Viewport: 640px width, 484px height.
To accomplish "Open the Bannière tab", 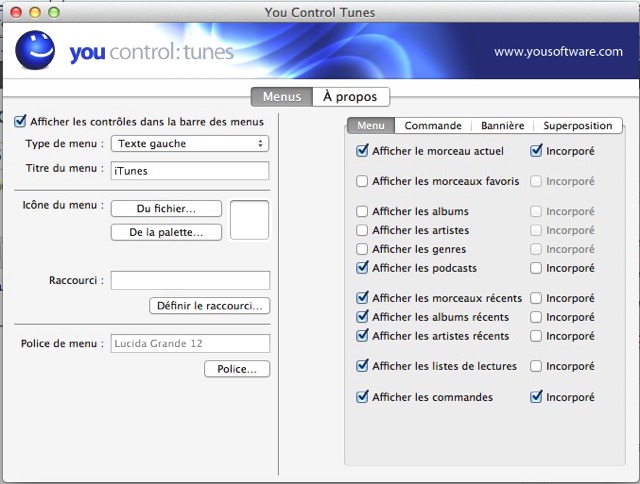I will pyautogui.click(x=502, y=126).
